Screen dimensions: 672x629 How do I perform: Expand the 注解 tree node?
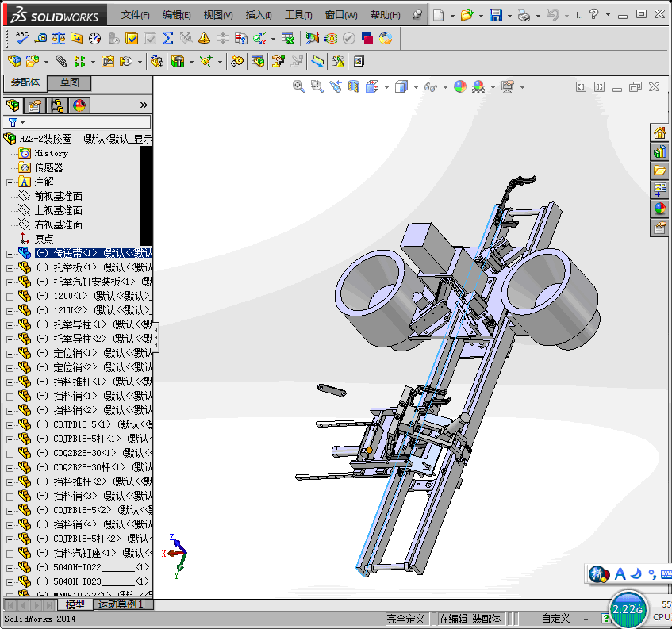pos(10,182)
